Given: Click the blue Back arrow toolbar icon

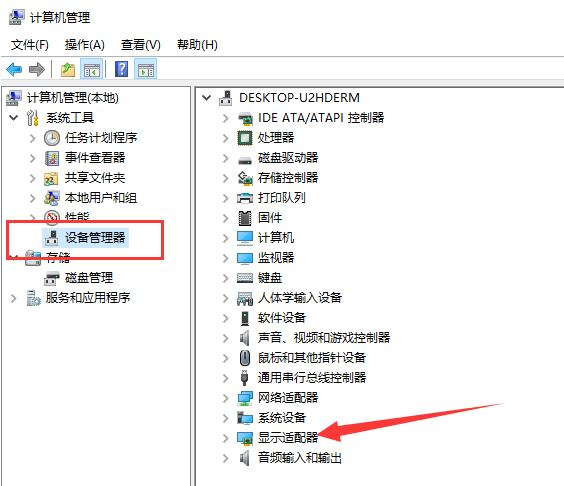Looking at the screenshot, I should coord(14,69).
